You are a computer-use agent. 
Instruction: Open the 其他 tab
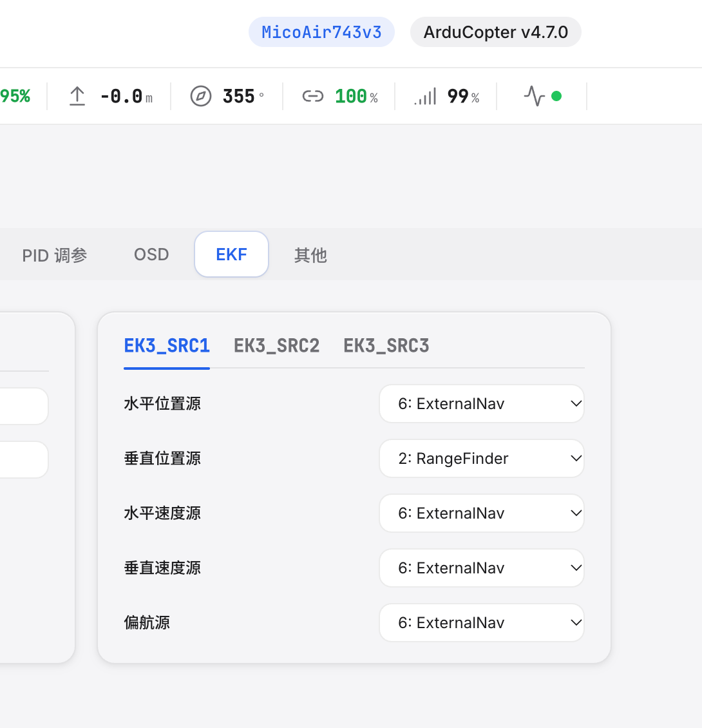(x=310, y=255)
